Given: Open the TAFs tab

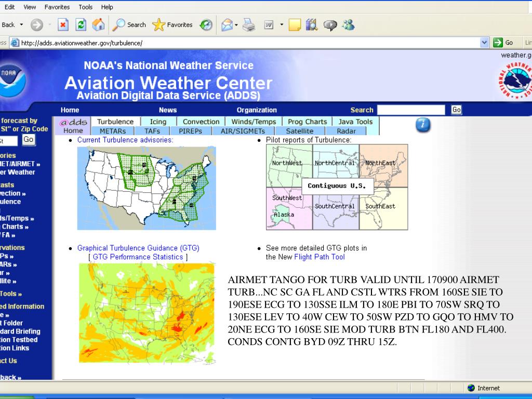Looking at the screenshot, I should pos(152,131).
